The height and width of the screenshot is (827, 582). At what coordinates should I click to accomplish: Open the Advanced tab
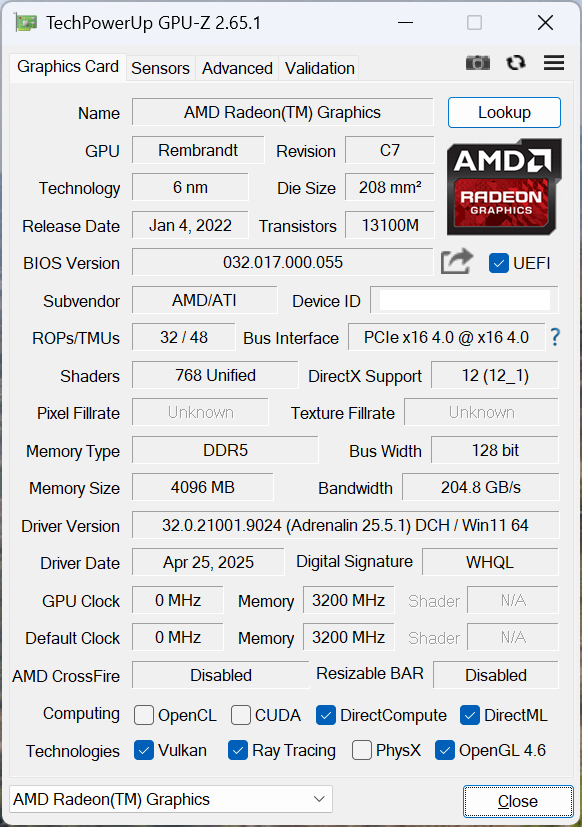pos(237,68)
